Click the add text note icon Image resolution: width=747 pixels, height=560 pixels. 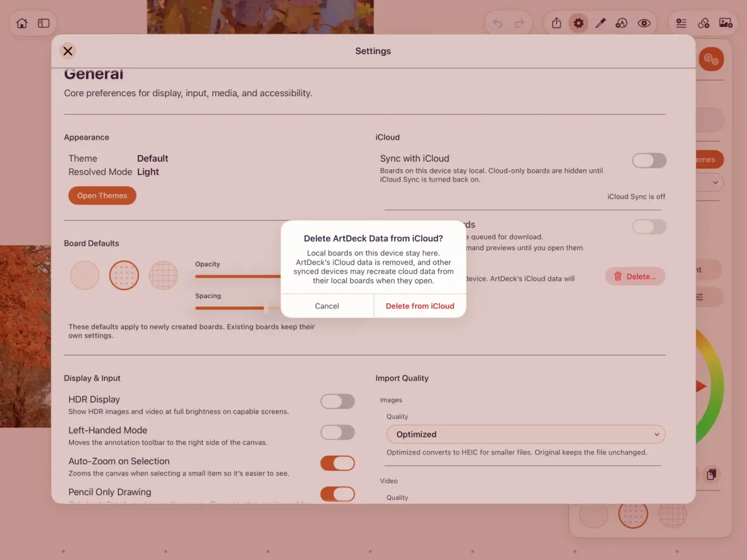point(681,23)
